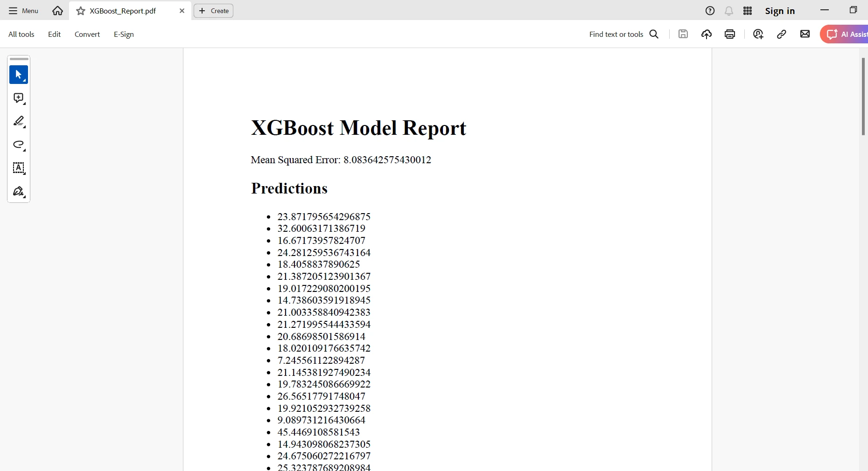The height and width of the screenshot is (471, 868).
Task: Click the Predictions heading
Action: (289, 188)
